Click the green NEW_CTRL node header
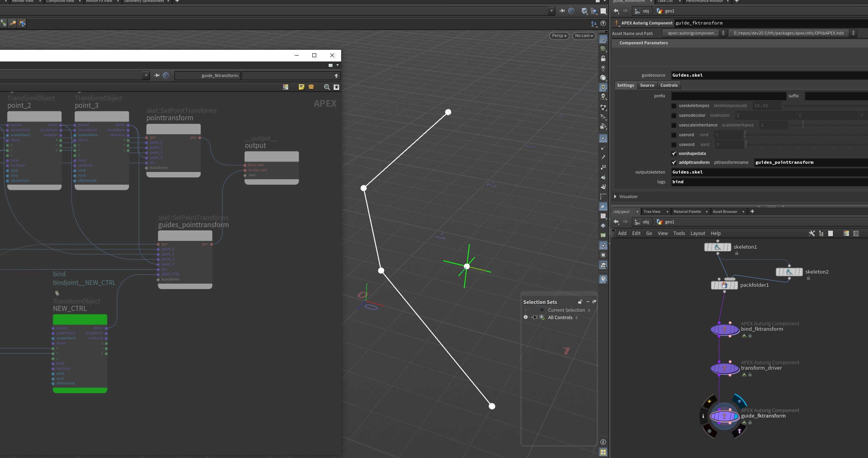868x458 pixels. 80,319
